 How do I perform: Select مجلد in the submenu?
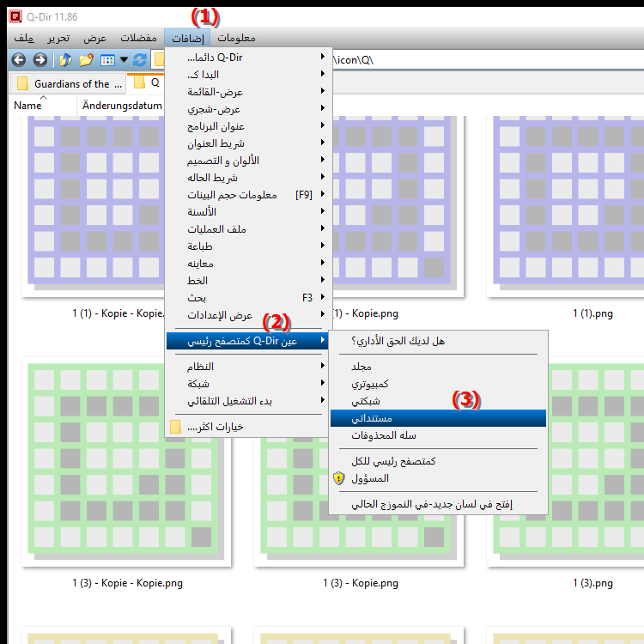click(x=438, y=367)
